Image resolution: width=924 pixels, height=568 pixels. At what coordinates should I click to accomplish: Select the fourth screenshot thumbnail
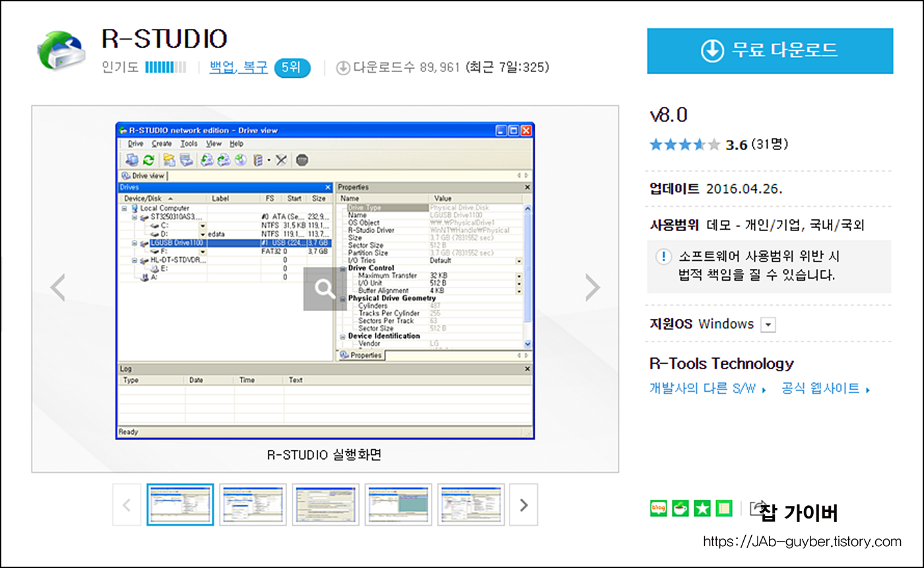point(398,505)
